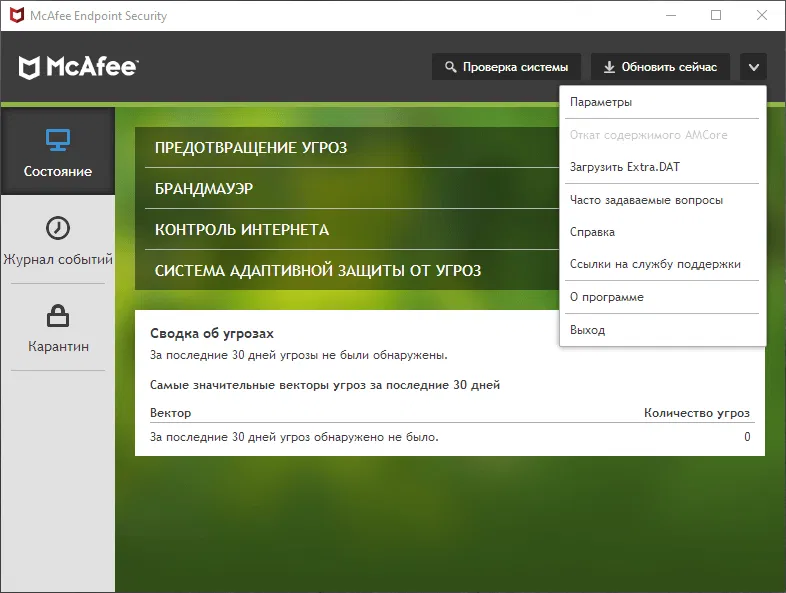Open Параметры from the menu
The height and width of the screenshot is (593, 786).
[662, 102]
